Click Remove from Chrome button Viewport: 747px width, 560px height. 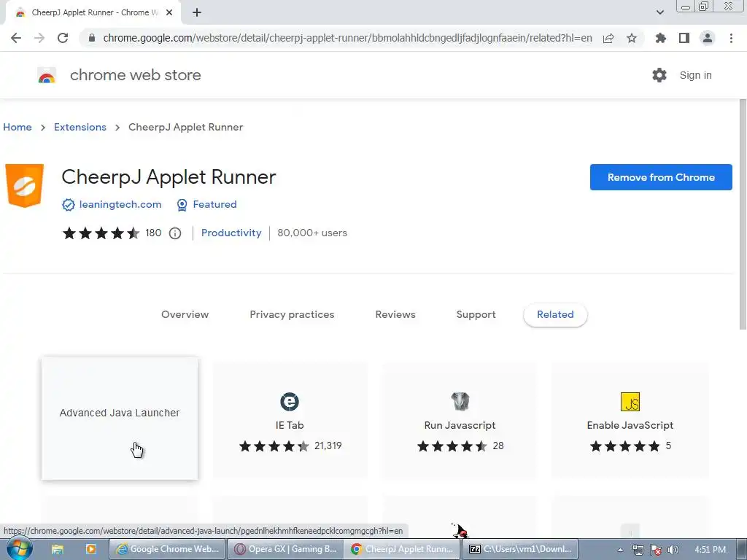661,177
